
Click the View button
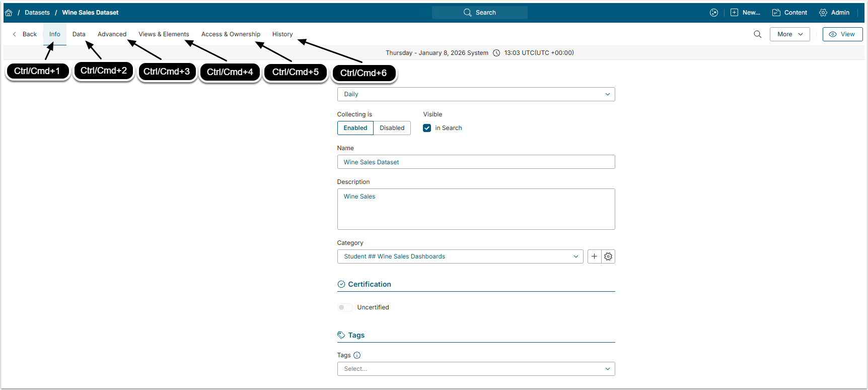842,34
